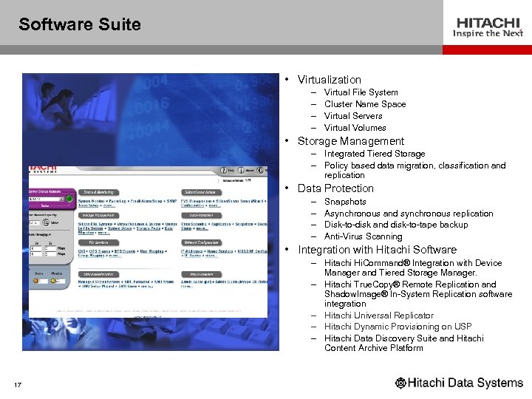532x399 pixels.
Task: Open SiliconServer Admin section header
Action: tap(201, 192)
